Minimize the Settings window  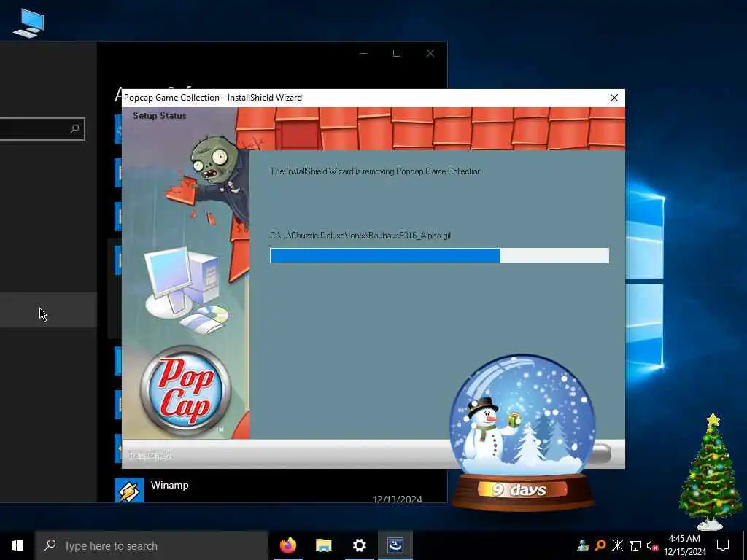tap(363, 53)
